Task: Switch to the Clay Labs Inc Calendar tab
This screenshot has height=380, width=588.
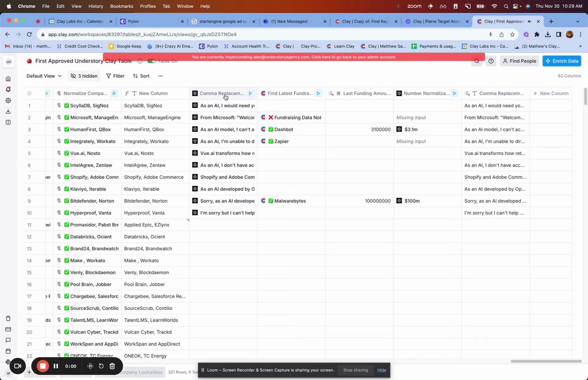Action: click(x=80, y=21)
